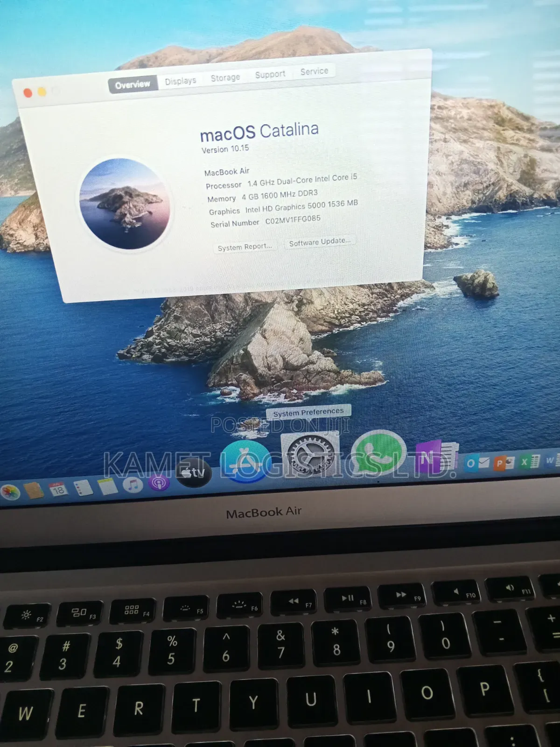Click the macOS Catalina round logo image
The width and height of the screenshot is (560, 747).
click(x=124, y=204)
